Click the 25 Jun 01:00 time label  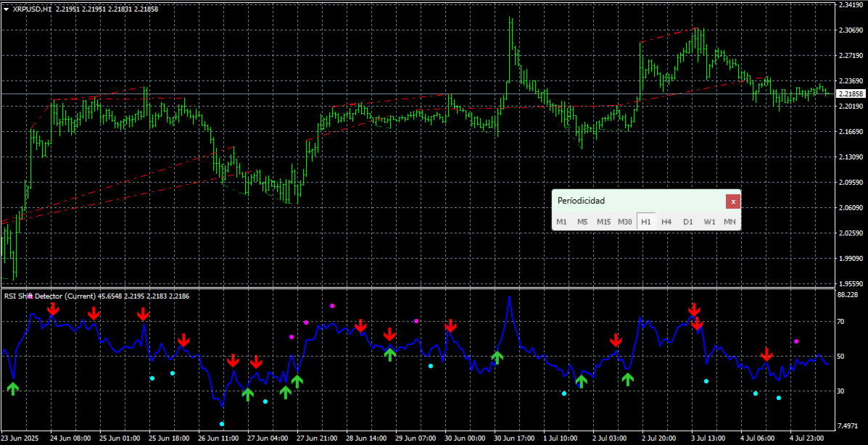click(x=120, y=438)
